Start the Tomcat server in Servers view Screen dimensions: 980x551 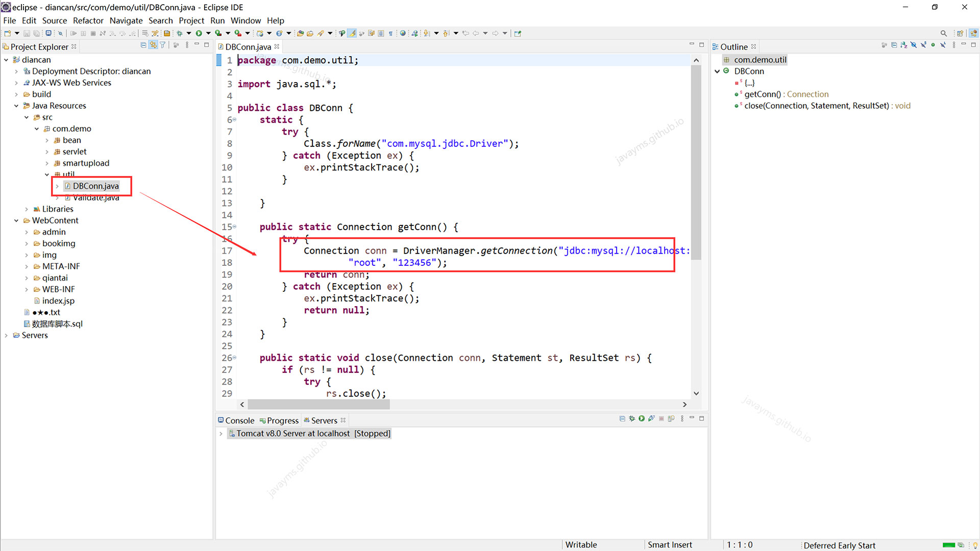[642, 418]
